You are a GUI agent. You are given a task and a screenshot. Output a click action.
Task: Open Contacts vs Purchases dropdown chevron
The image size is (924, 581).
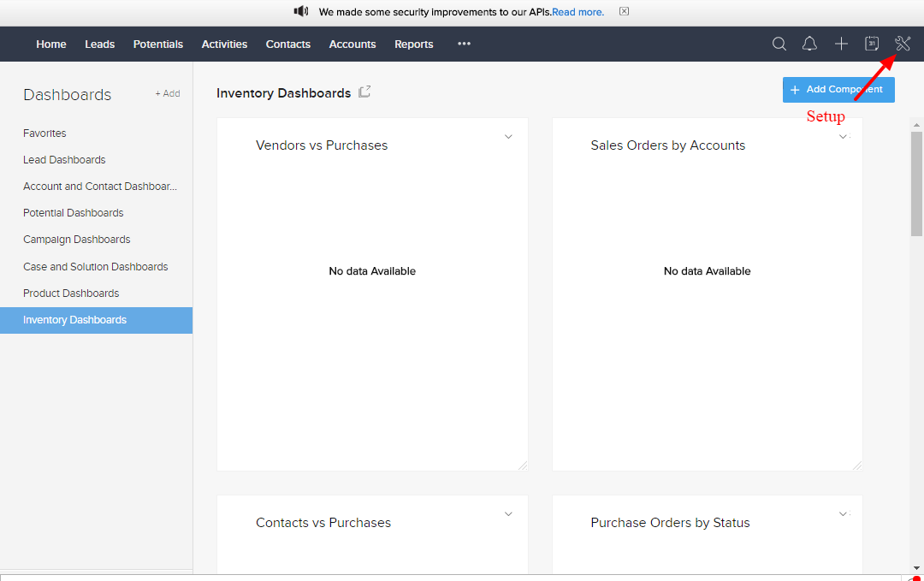[508, 514]
